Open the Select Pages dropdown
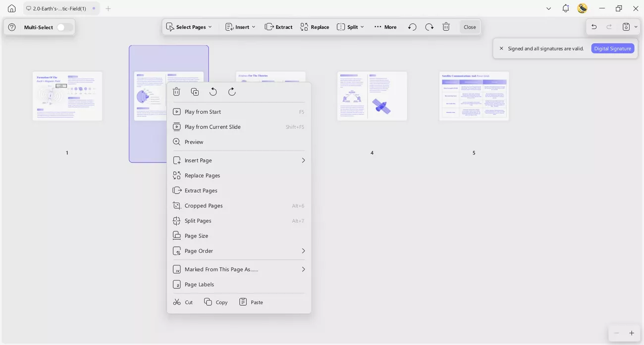Screen dimensions: 644x345 point(189,27)
